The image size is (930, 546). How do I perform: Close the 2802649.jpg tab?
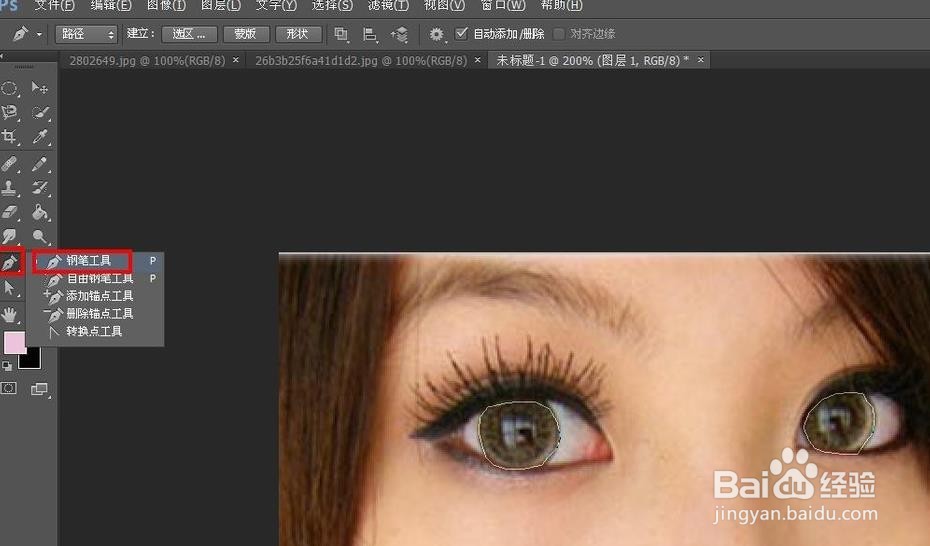point(235,60)
